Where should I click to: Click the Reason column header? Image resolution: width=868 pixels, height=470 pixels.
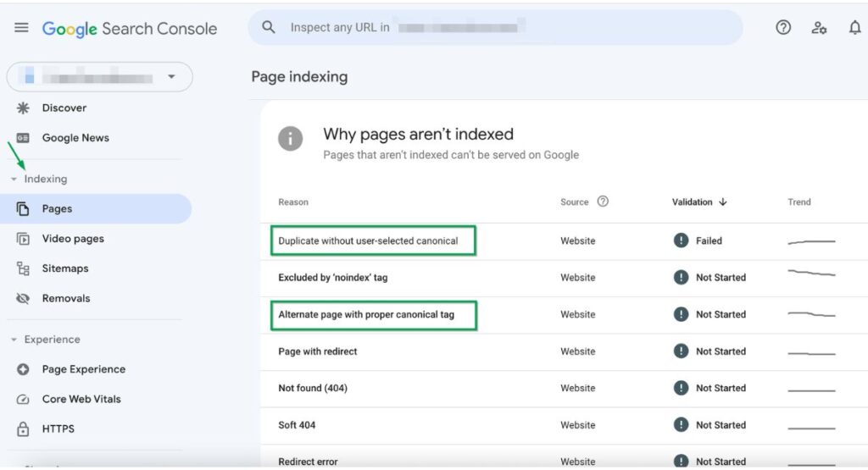tap(293, 202)
